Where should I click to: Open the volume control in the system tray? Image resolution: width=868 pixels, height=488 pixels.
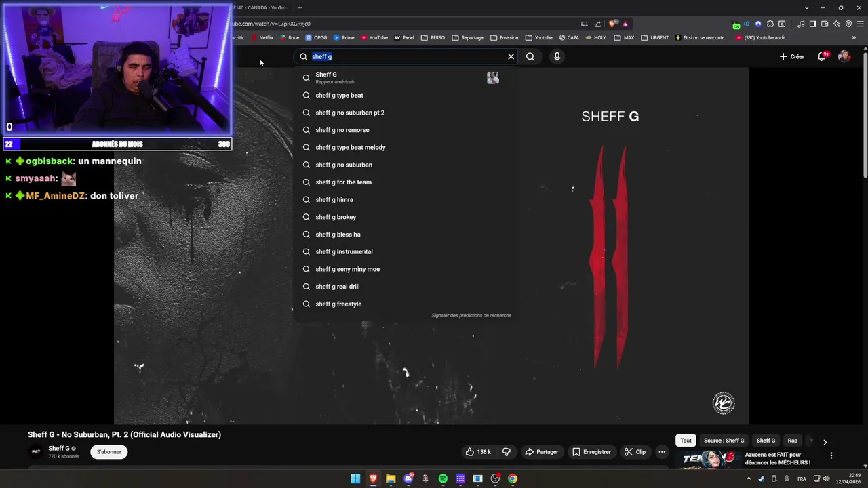click(827, 479)
